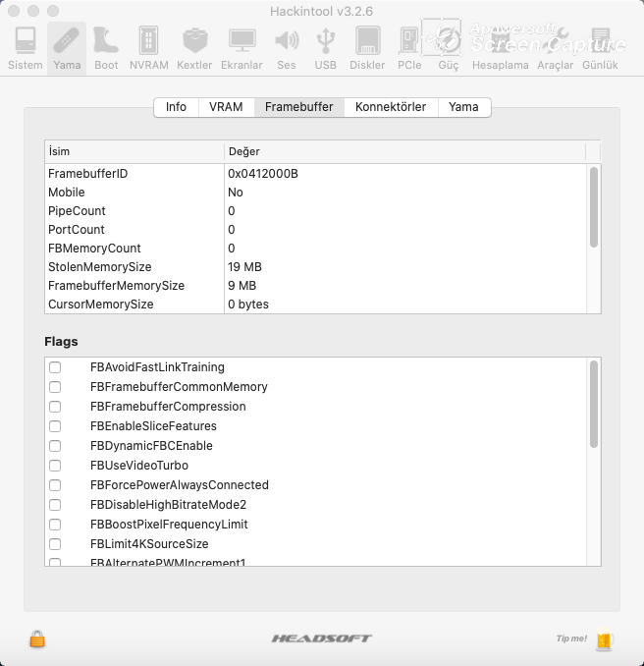
Task: Click the Tip me! text
Action: pyautogui.click(x=571, y=638)
